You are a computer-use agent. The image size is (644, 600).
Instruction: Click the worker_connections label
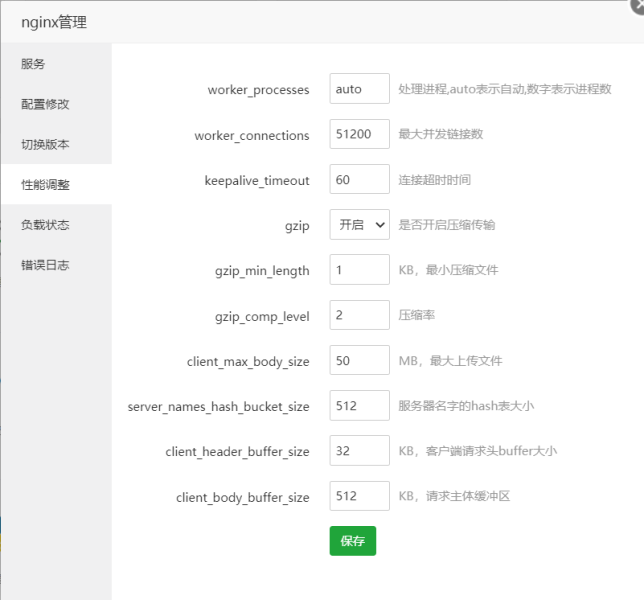tap(252, 136)
